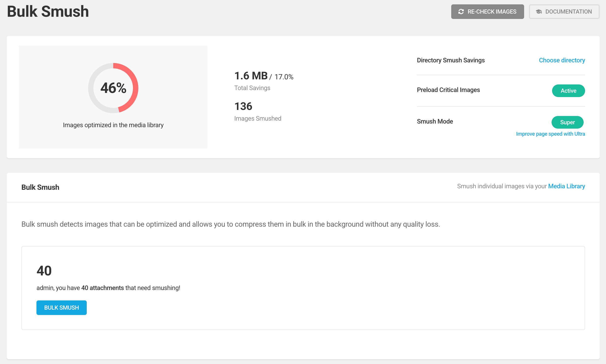Click the 1.6 MB Total Savings figure
606x364 pixels.
tap(251, 76)
